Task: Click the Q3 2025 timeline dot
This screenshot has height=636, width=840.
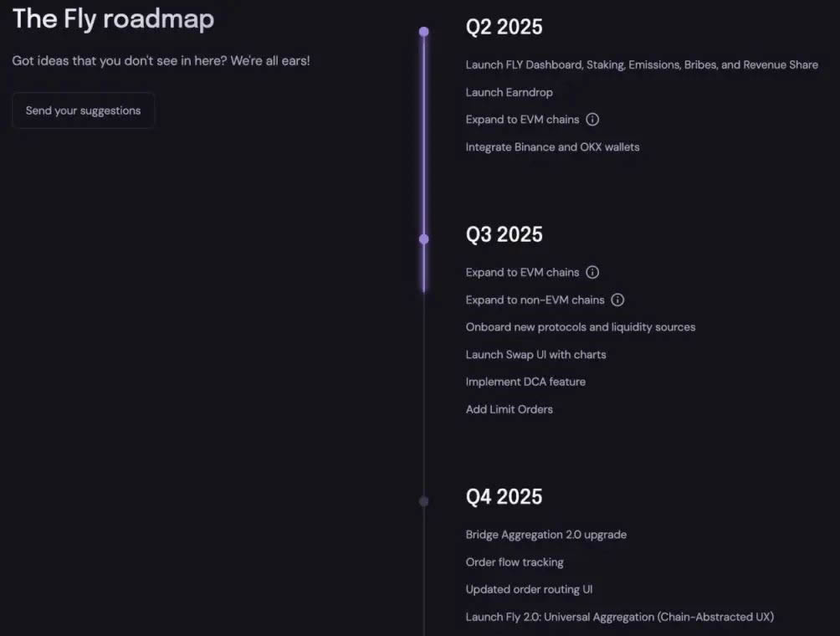Action: [424, 239]
